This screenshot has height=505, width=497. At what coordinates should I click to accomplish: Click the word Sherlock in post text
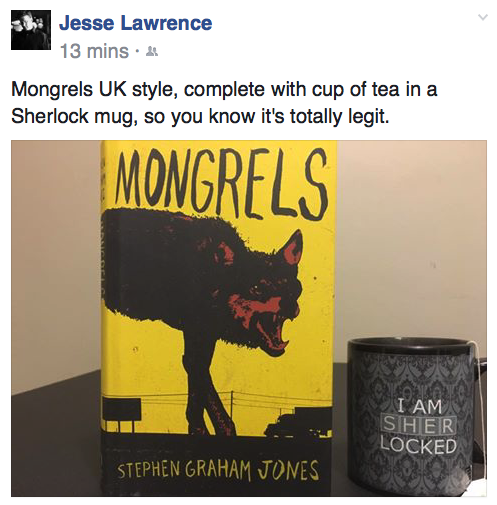pos(50,116)
